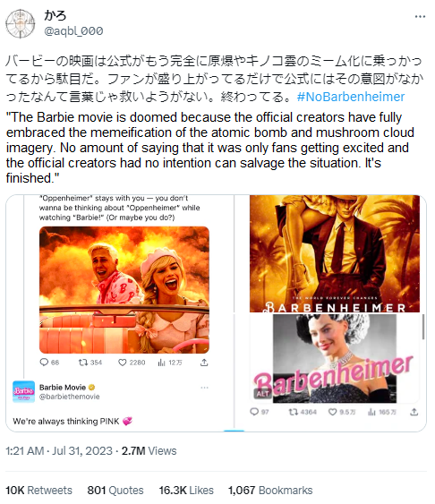View the list of 10K Retweets

[x=38, y=491]
